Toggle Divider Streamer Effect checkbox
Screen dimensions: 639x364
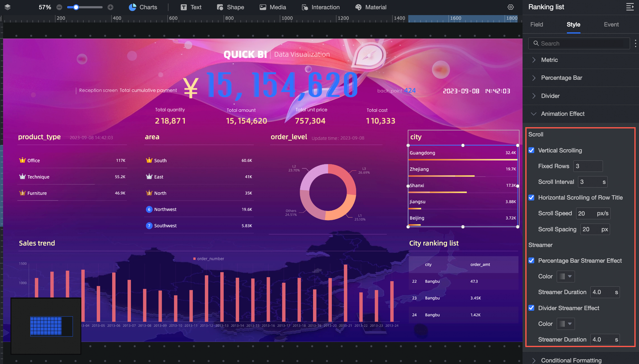click(531, 308)
